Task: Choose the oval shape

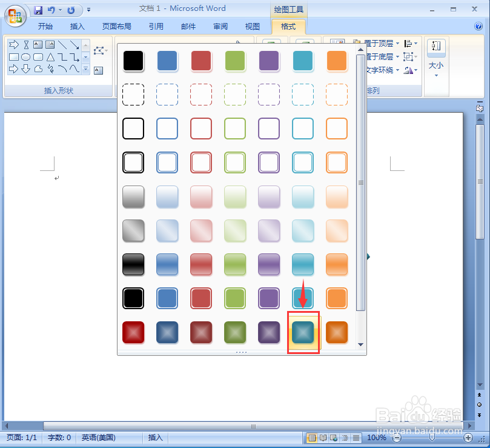Action: (26, 57)
